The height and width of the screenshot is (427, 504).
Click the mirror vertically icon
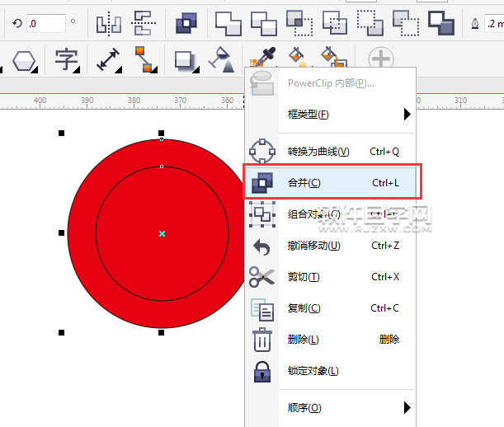click(144, 23)
